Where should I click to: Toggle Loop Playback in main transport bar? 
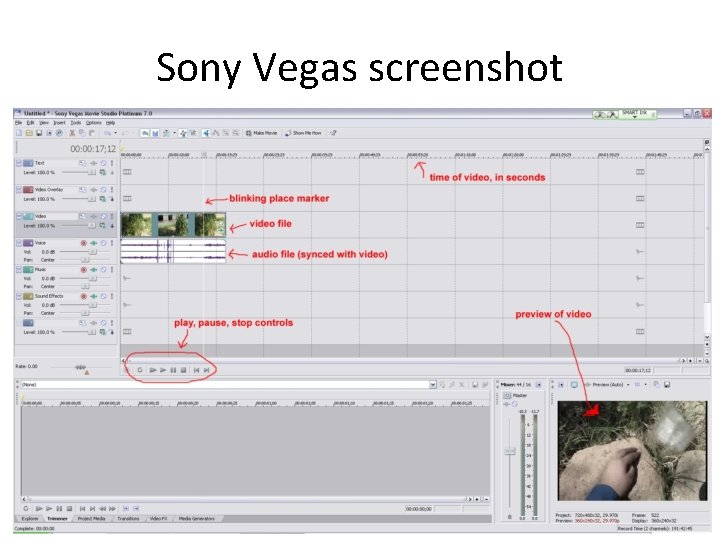pos(140,370)
